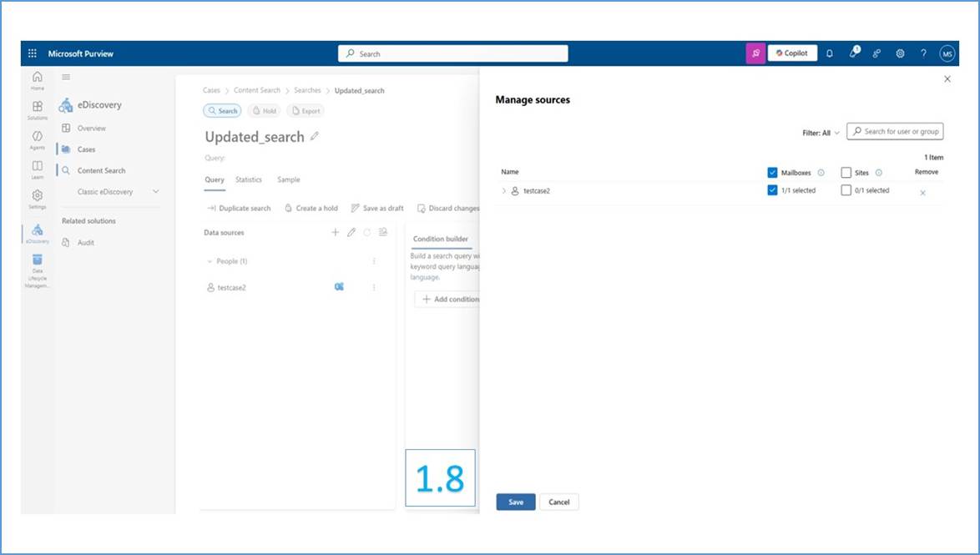Open Cases in the eDiscovery menu
This screenshot has height=555, width=980.
pyautogui.click(x=86, y=149)
